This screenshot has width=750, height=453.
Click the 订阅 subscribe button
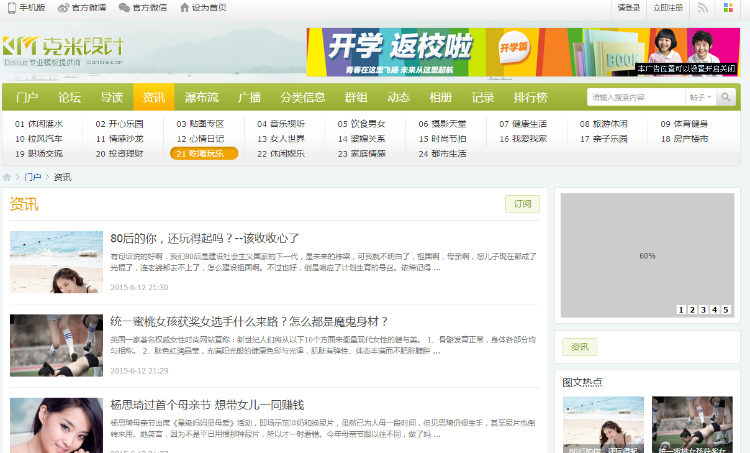click(522, 204)
